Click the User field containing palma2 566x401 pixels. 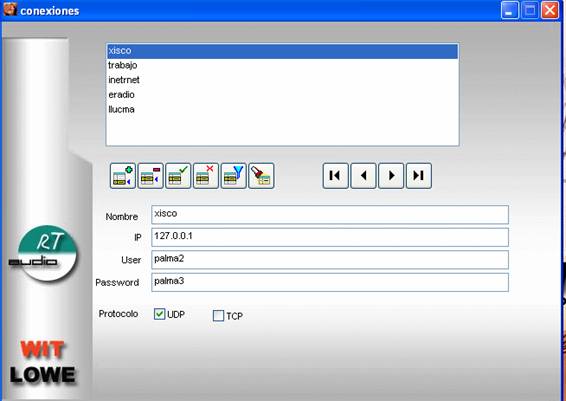point(330,260)
